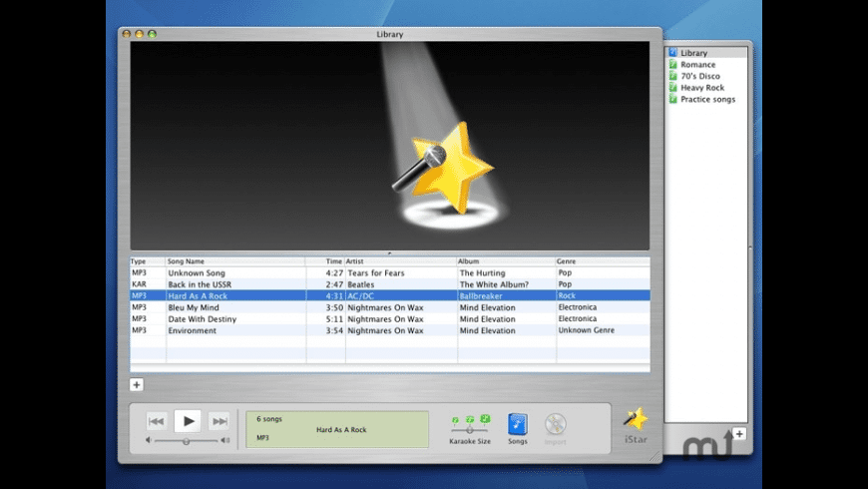The image size is (868, 489).
Task: Click the Import disc icon
Action: click(556, 424)
